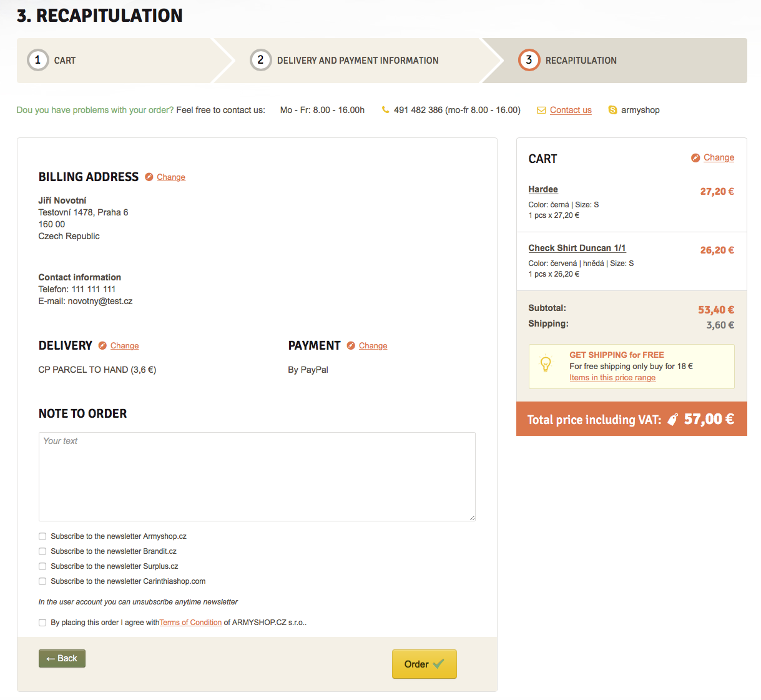Viewport: 761px width, 700px height.
Task: Click the pencil icon next to Delivery
Action: [102, 346]
